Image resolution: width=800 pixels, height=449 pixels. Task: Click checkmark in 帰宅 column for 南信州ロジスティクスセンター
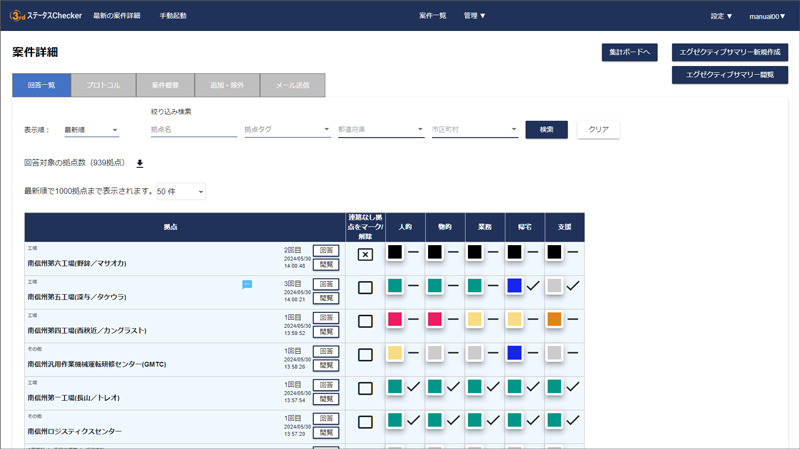533,421
